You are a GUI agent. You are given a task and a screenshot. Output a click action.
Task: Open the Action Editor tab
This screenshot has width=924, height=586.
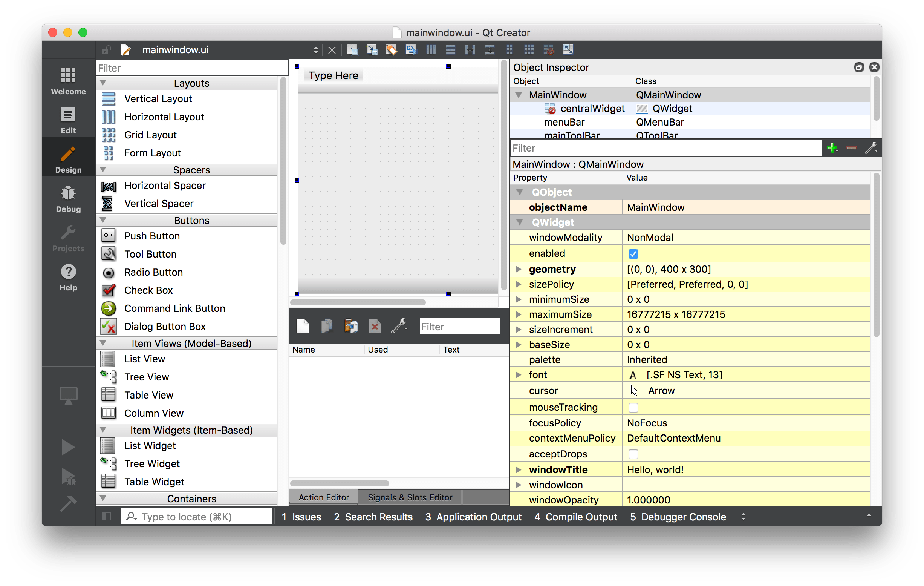coord(323,497)
